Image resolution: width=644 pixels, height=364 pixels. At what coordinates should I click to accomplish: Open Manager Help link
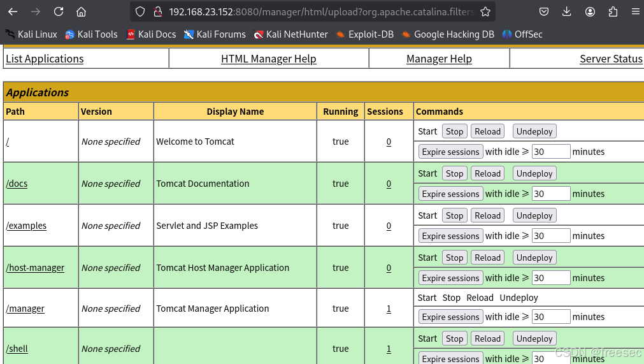click(439, 59)
